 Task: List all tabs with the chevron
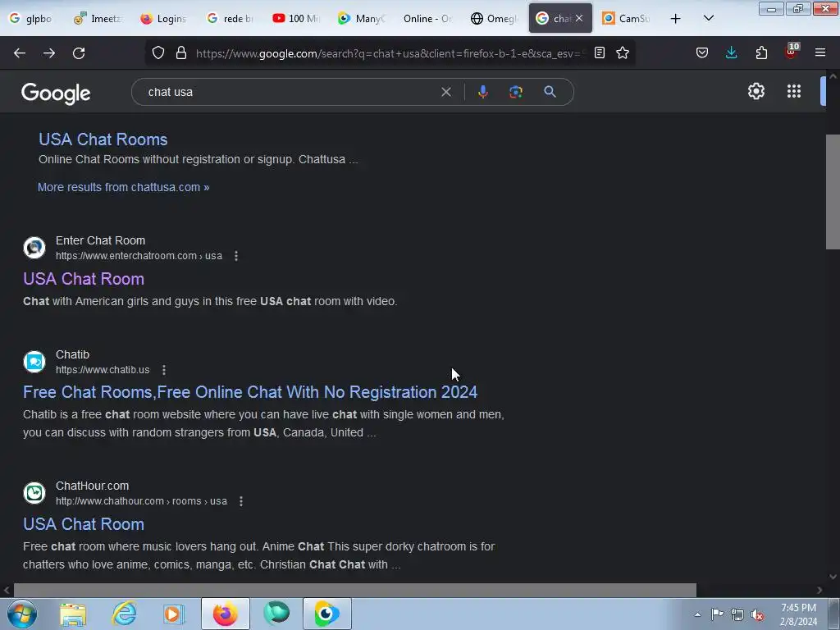[708, 18]
